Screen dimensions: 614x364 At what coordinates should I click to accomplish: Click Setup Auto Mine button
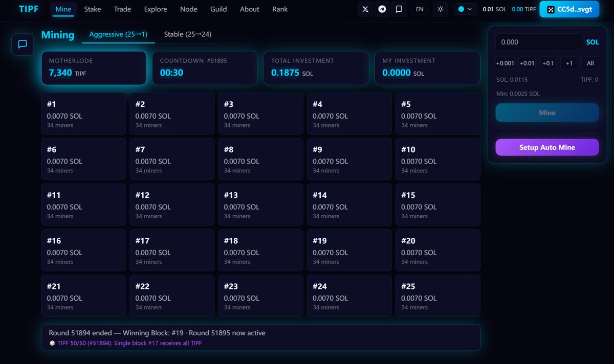click(x=547, y=147)
